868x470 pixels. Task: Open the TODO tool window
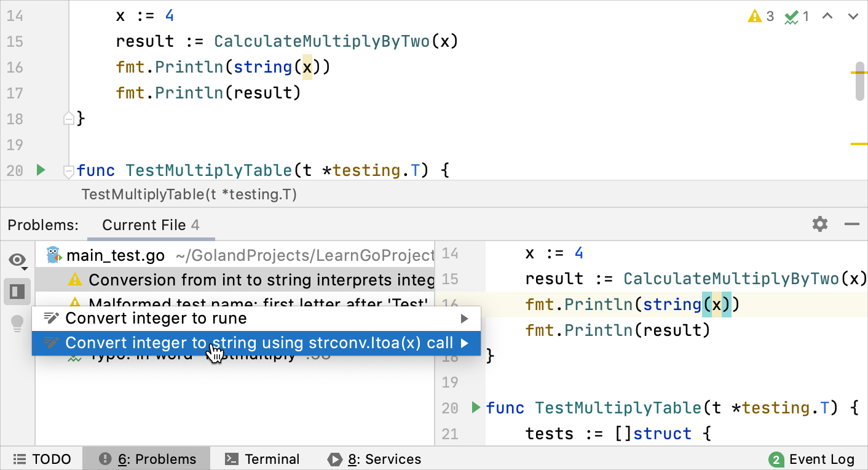(x=41, y=459)
